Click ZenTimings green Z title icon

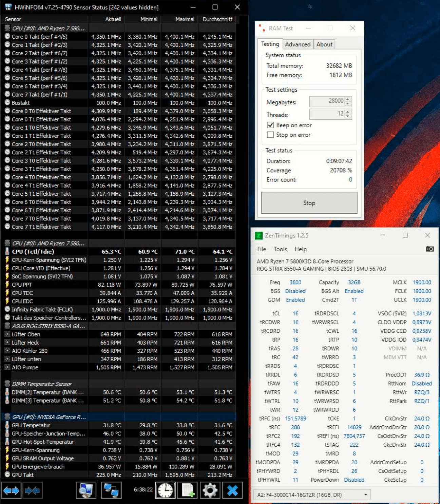click(x=259, y=235)
